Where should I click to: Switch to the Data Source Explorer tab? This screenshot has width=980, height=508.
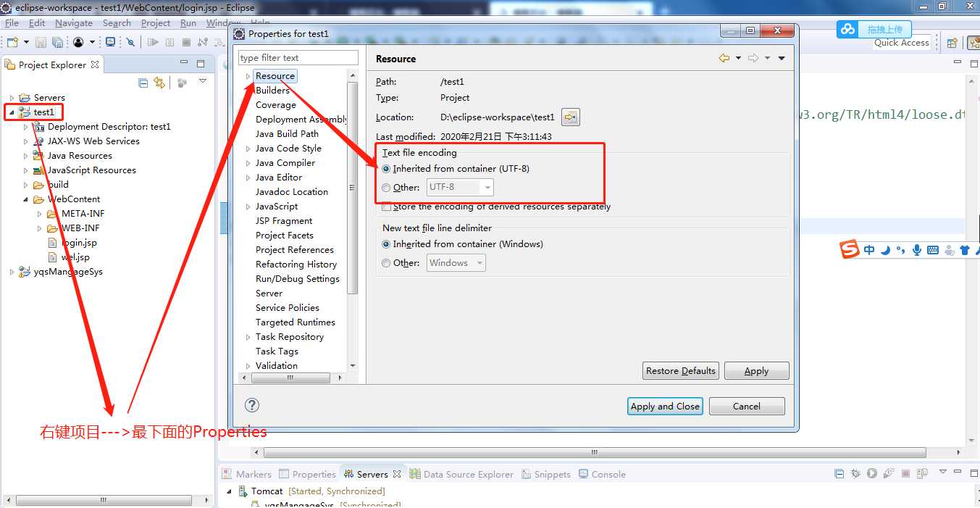pos(461,474)
